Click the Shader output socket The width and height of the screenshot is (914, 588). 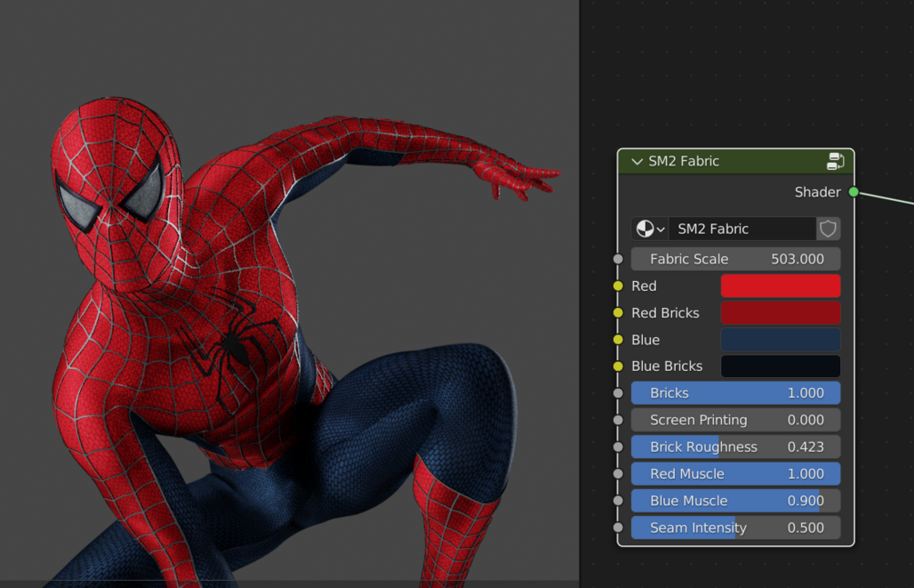click(853, 192)
